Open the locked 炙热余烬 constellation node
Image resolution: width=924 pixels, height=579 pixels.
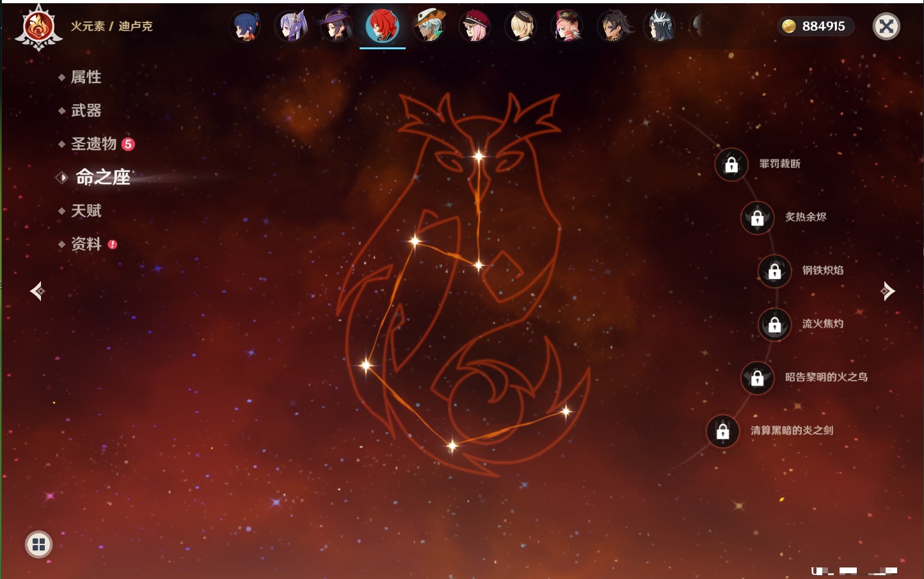[x=757, y=218]
